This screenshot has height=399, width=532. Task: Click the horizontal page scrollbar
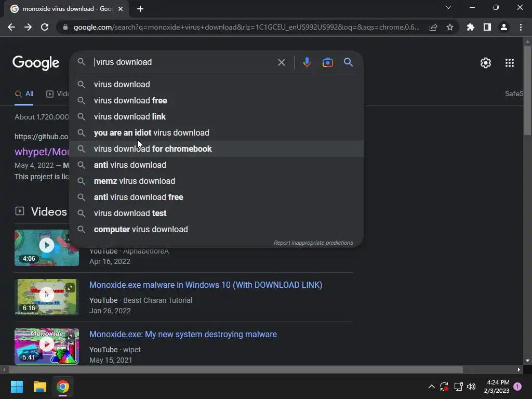[x=235, y=369]
